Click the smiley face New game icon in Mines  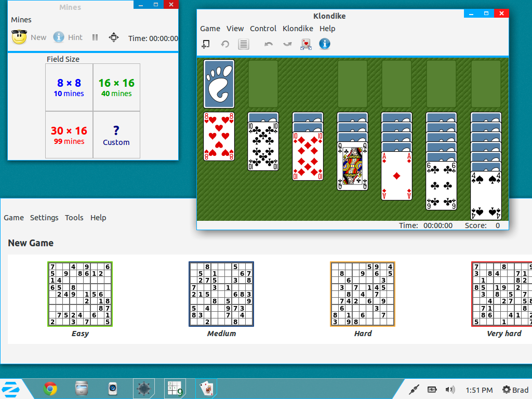[x=19, y=37]
